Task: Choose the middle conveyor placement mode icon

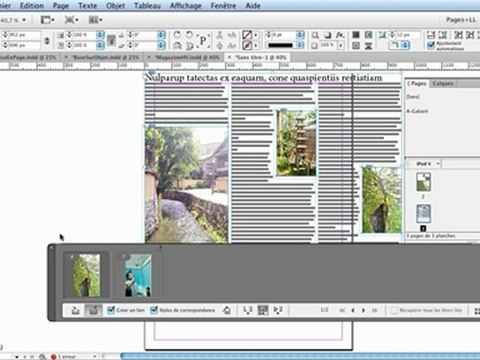Action: coord(263,310)
